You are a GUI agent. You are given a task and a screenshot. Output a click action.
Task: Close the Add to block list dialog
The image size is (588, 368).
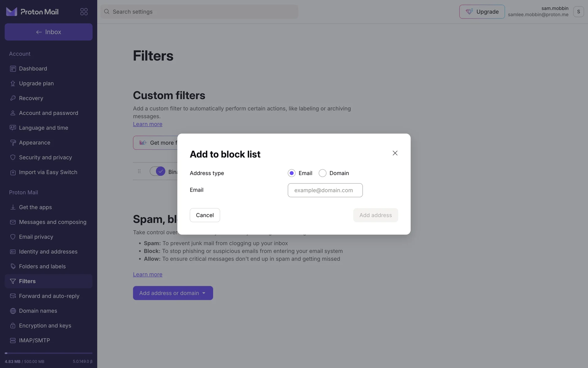click(x=395, y=153)
